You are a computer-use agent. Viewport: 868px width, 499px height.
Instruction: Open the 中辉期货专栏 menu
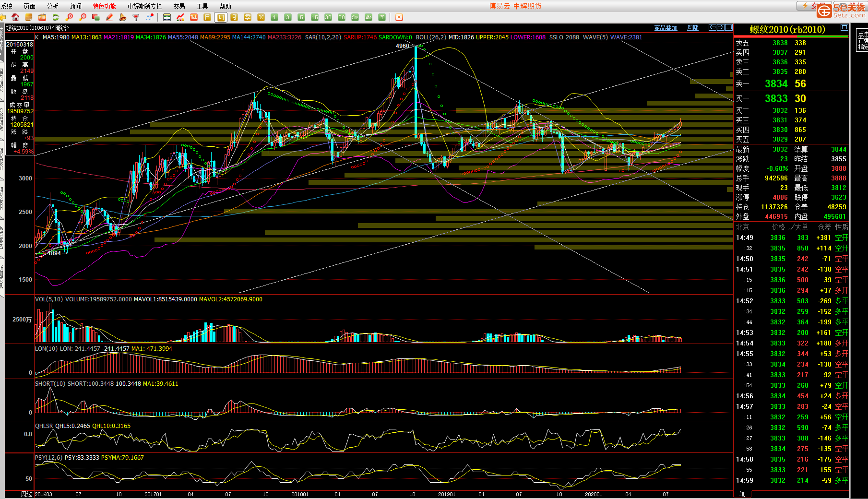tap(145, 6)
